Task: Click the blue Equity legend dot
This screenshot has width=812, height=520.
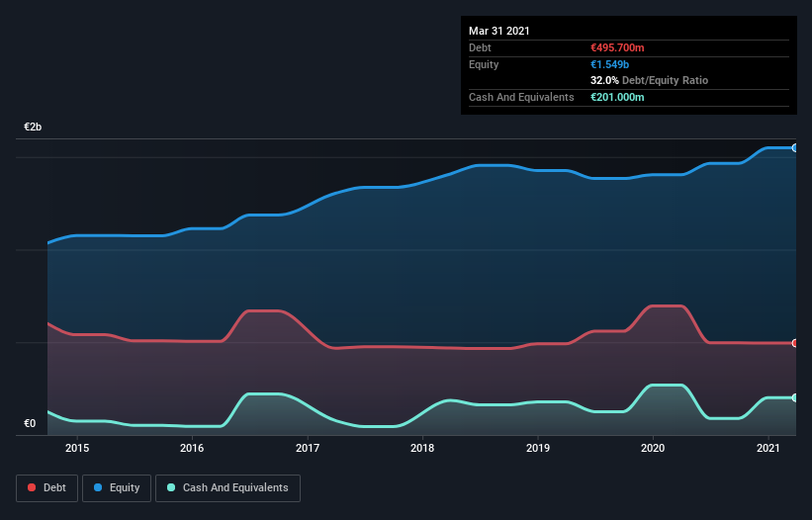Action: coord(98,487)
